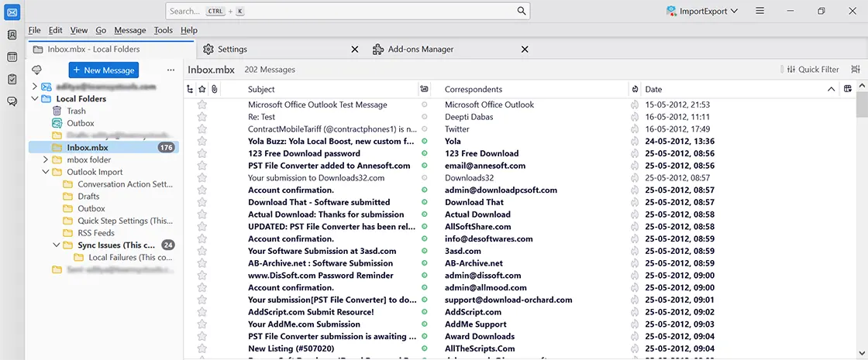This screenshot has height=360, width=868.
Task: Compose with the New Message button
Action: coord(104,70)
